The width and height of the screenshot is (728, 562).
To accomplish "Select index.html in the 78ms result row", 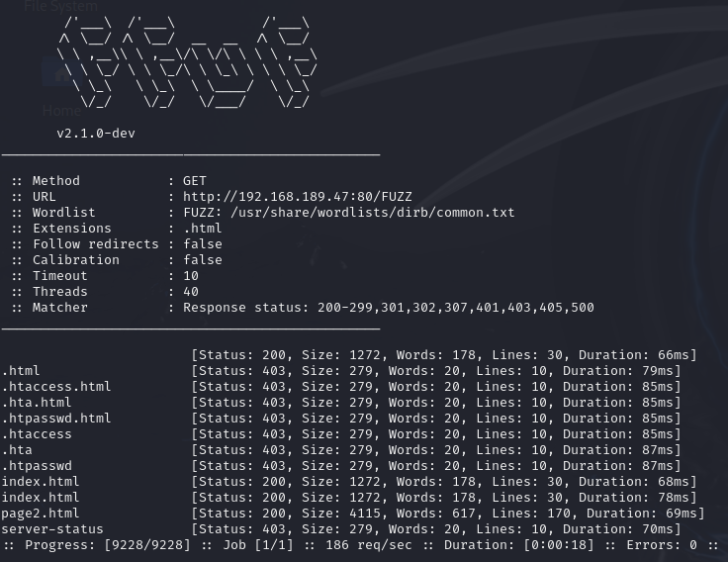I will (41, 498).
